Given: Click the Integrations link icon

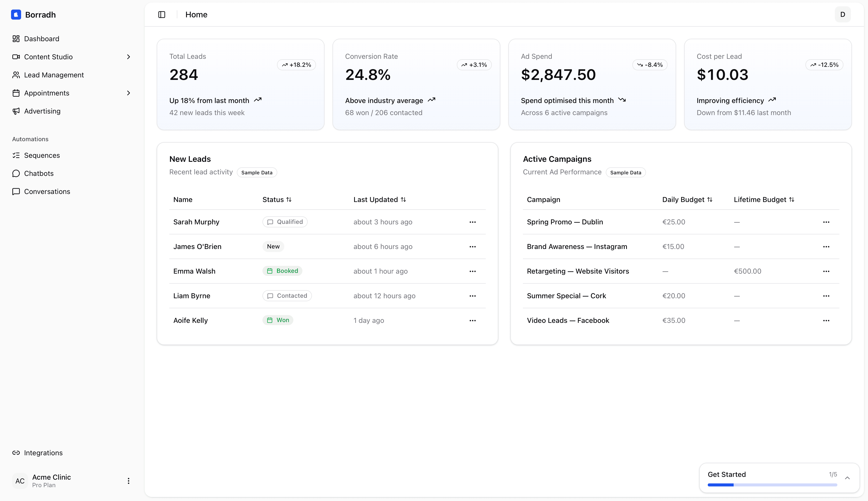Looking at the screenshot, I should point(16,453).
